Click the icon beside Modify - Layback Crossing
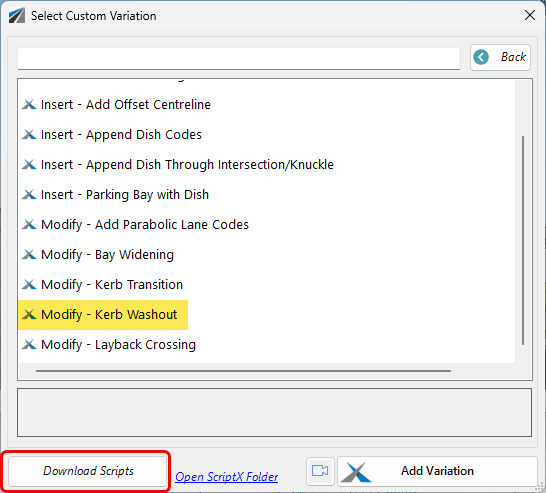Viewport: 546px width, 493px height. 29,344
